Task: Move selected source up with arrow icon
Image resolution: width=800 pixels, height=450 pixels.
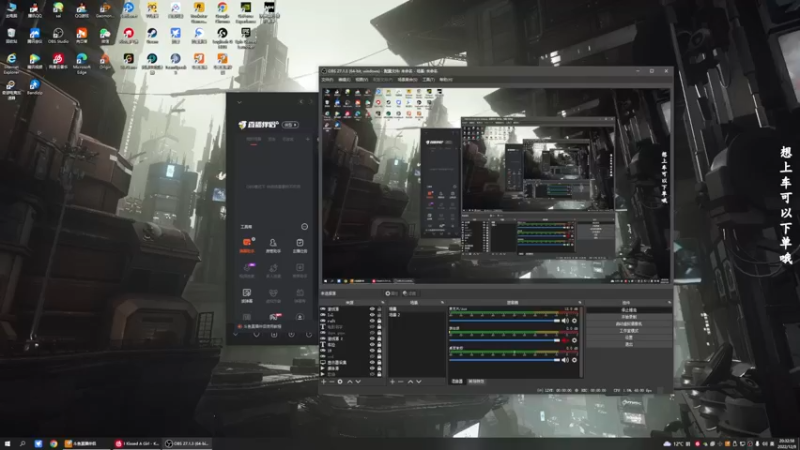Action: [350, 382]
